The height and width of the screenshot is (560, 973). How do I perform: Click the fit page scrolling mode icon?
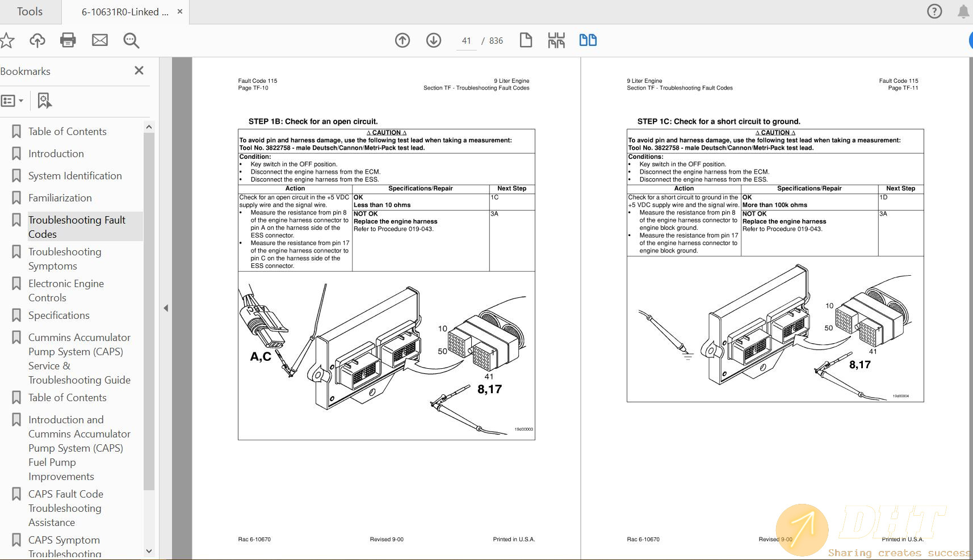[x=556, y=40]
